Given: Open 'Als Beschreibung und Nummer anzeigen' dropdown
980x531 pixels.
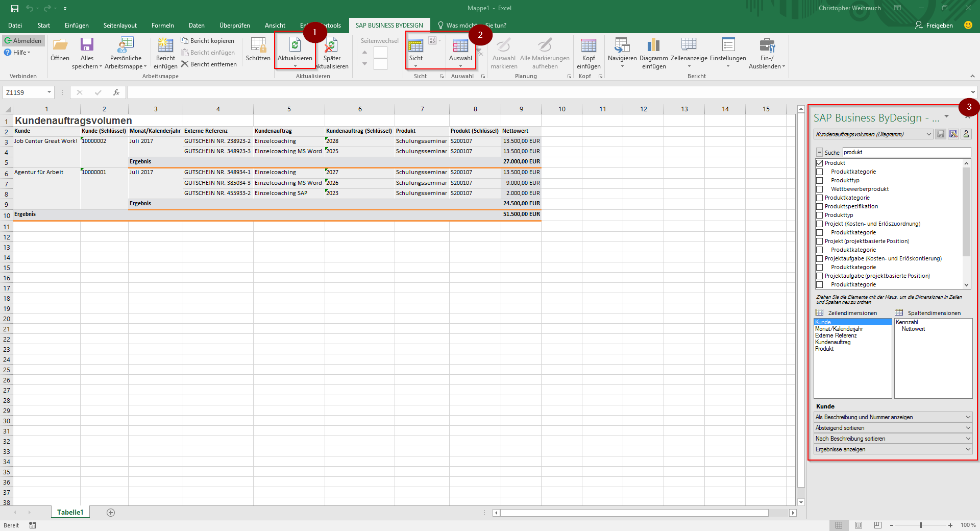Looking at the screenshot, I should click(893, 417).
